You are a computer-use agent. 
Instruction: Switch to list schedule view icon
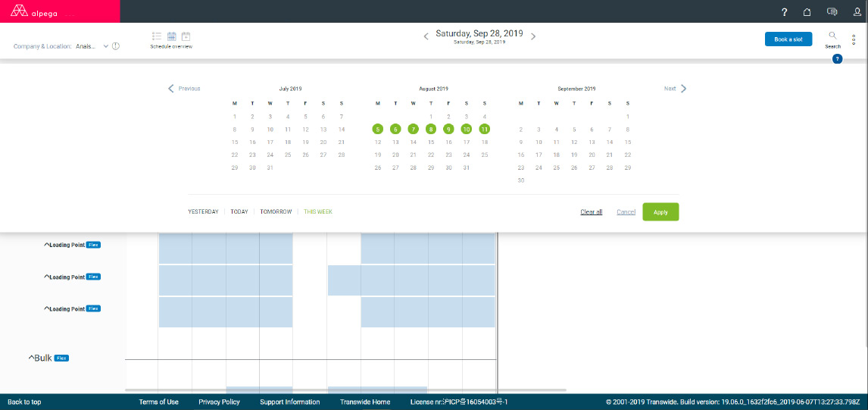click(157, 36)
